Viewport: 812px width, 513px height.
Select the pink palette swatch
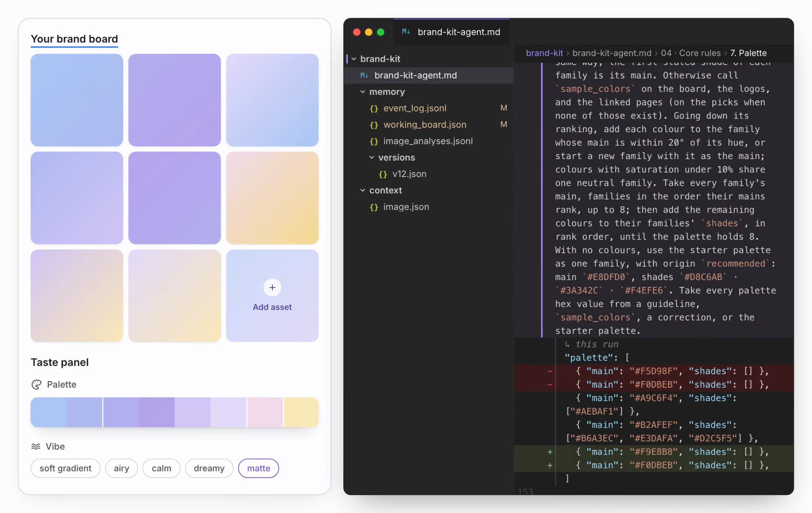(x=265, y=412)
